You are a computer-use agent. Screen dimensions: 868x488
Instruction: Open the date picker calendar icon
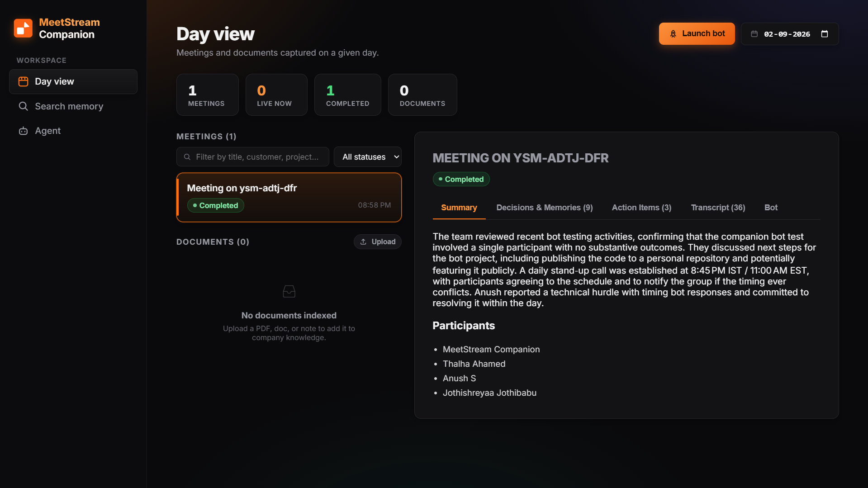[x=824, y=34]
